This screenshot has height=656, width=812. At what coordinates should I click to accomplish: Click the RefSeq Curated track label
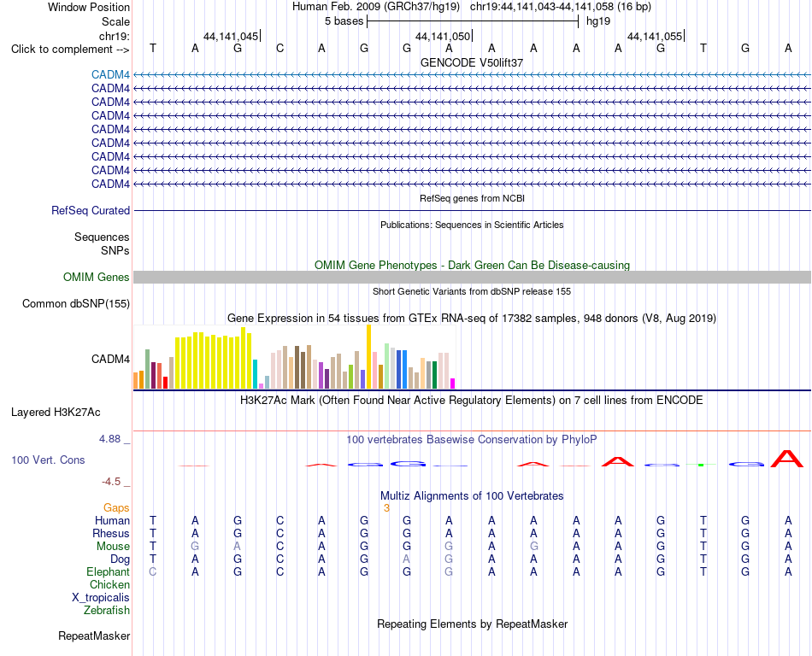tap(91, 211)
